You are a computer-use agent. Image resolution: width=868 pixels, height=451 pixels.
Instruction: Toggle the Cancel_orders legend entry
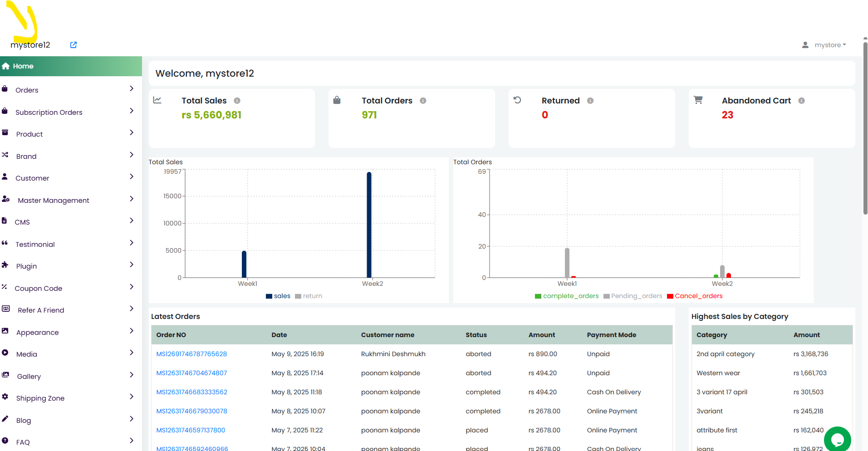tap(695, 296)
